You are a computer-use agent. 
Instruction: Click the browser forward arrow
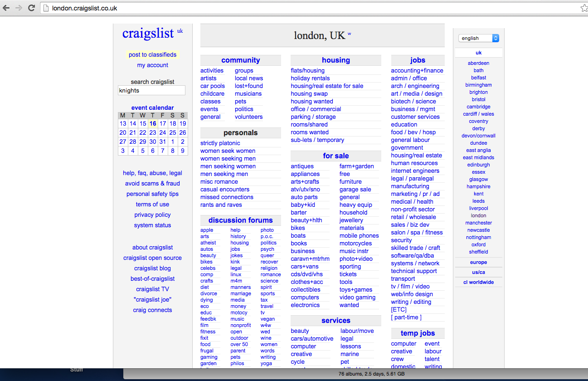[19, 8]
